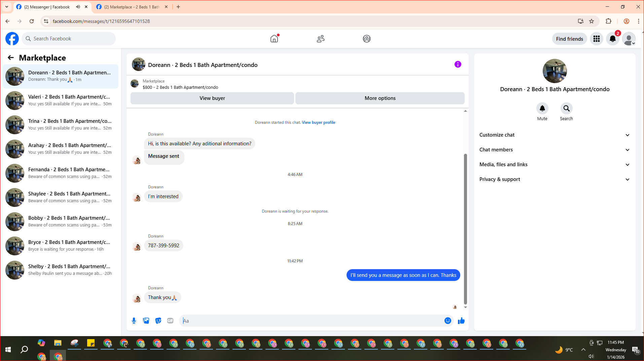Open the Shelby conversation in chat list

[61, 270]
